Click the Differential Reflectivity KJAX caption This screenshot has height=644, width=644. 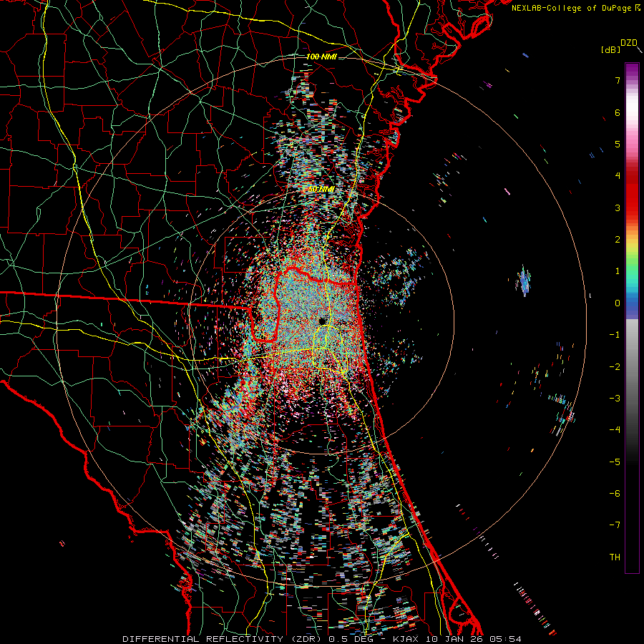point(322,639)
